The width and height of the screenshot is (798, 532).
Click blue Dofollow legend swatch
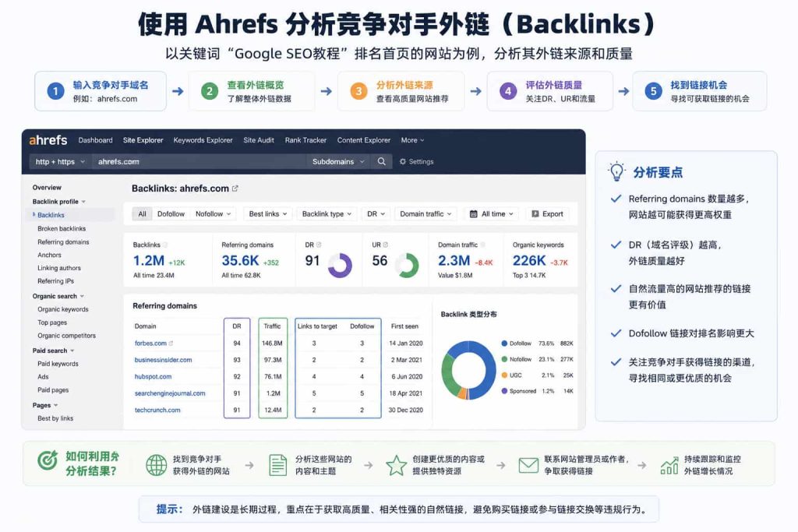coord(504,344)
